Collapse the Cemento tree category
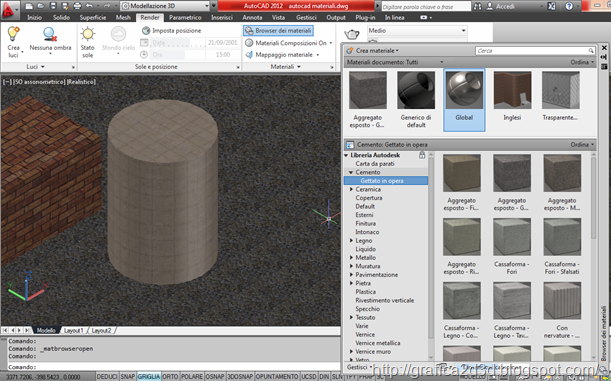The height and width of the screenshot is (381, 611). (351, 172)
